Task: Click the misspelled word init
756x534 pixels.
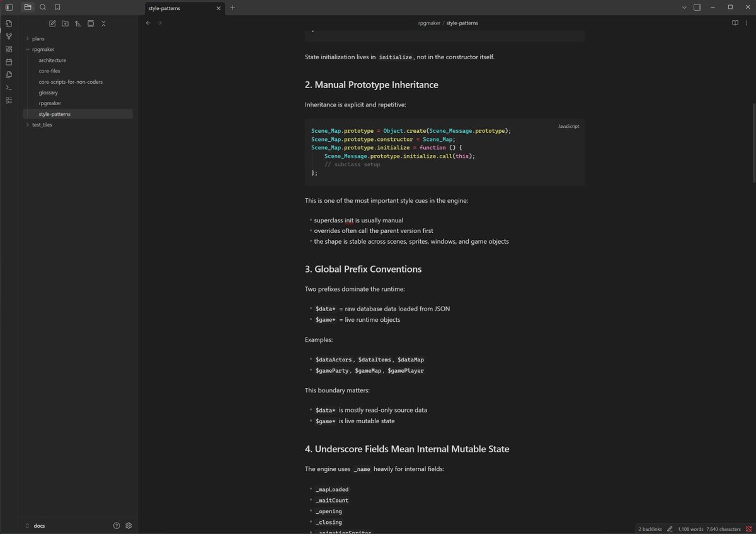Action: point(348,220)
